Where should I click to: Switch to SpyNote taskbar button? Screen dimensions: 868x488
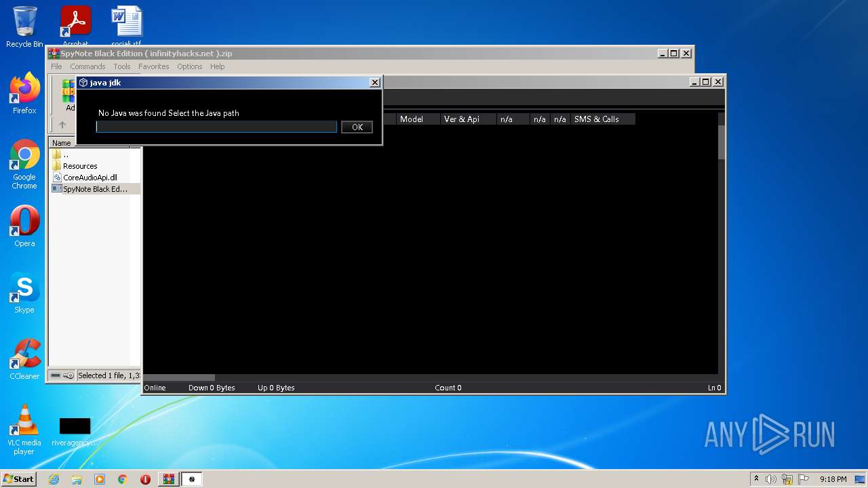coord(191,479)
